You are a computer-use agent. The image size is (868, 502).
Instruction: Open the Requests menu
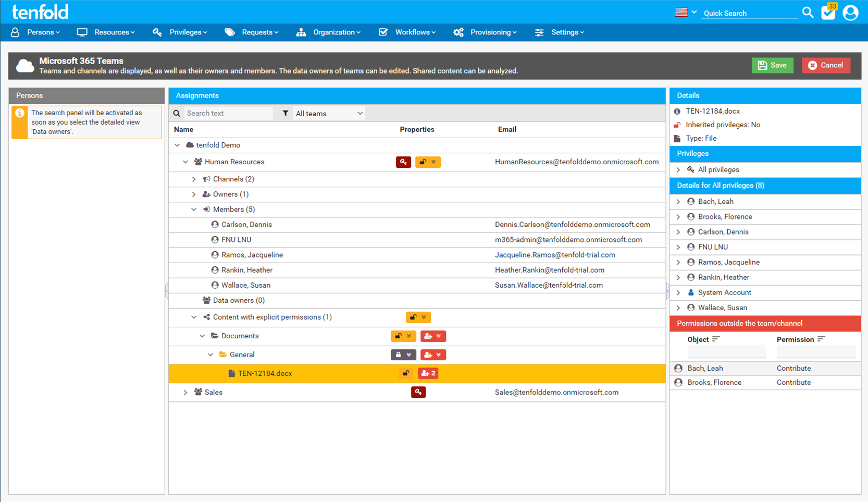pos(252,32)
